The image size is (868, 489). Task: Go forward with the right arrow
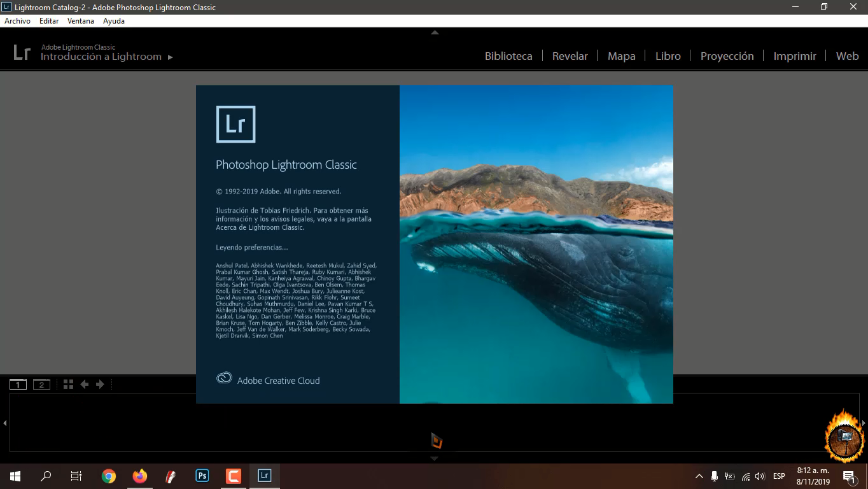coord(100,384)
